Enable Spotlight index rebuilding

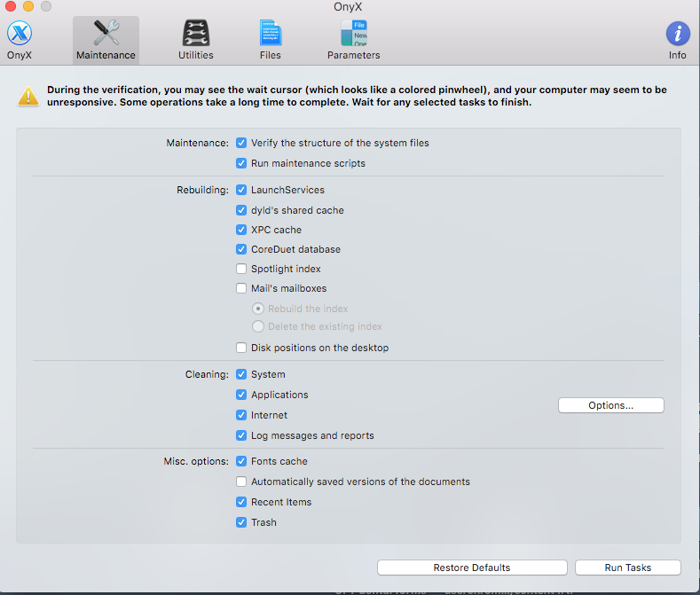241,269
